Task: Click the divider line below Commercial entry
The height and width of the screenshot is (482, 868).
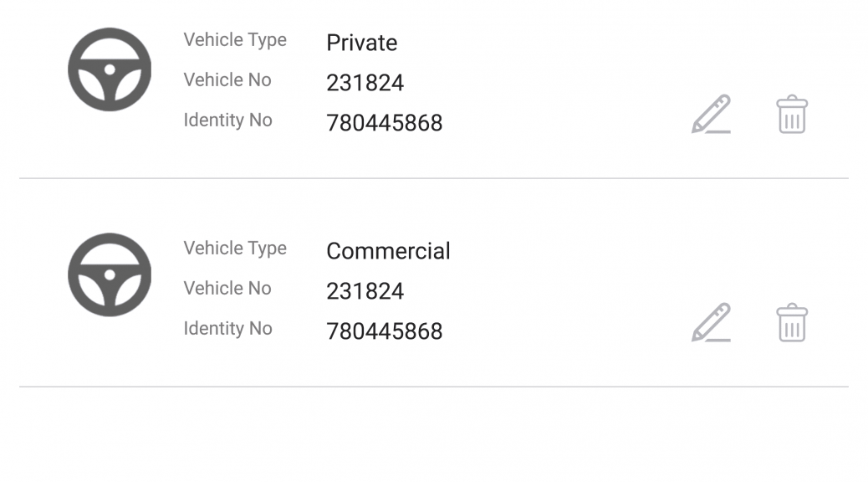Action: tap(434, 387)
